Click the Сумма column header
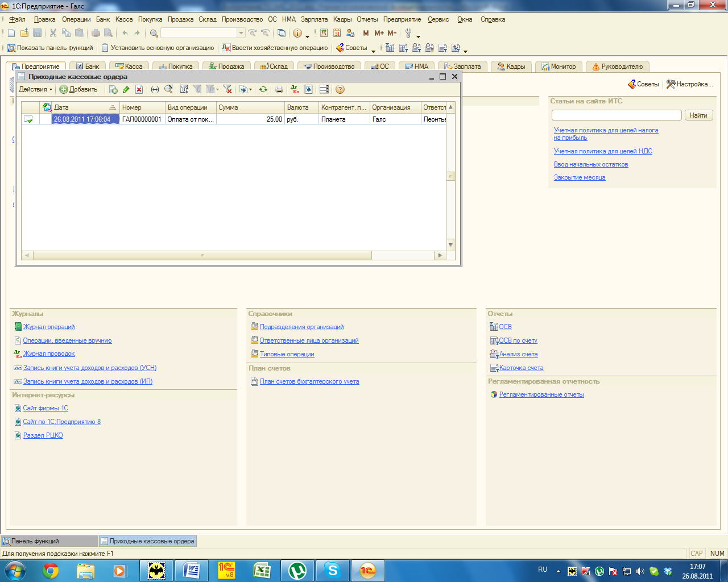Image resolution: width=728 pixels, height=582 pixels. 250,107
